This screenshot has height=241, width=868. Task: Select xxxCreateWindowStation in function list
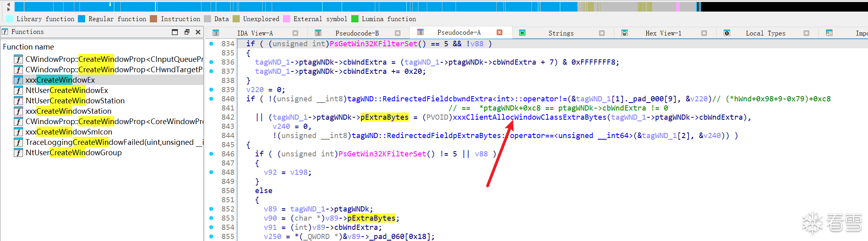[x=68, y=111]
